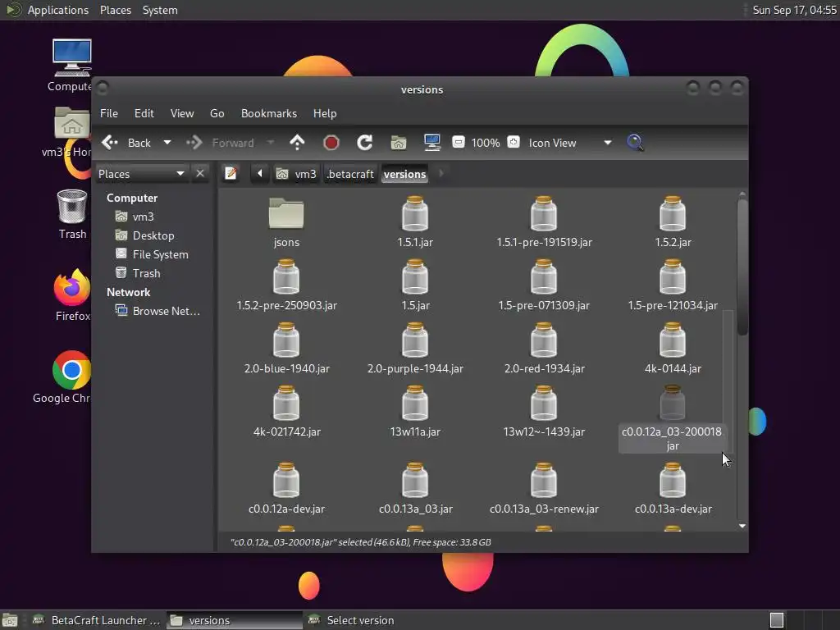840x630 pixels.
Task: Select 2.0-blue-1940.jar file
Action: (x=286, y=349)
